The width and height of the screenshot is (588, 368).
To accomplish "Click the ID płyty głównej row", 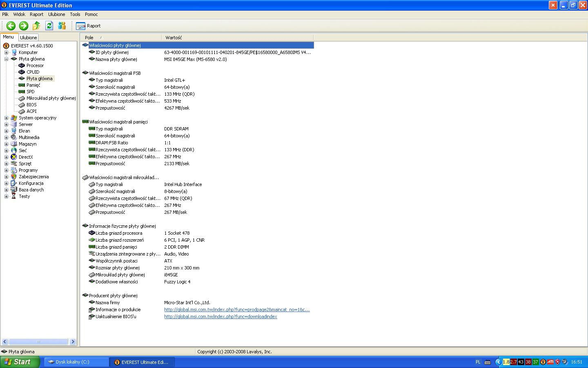I will click(198, 52).
